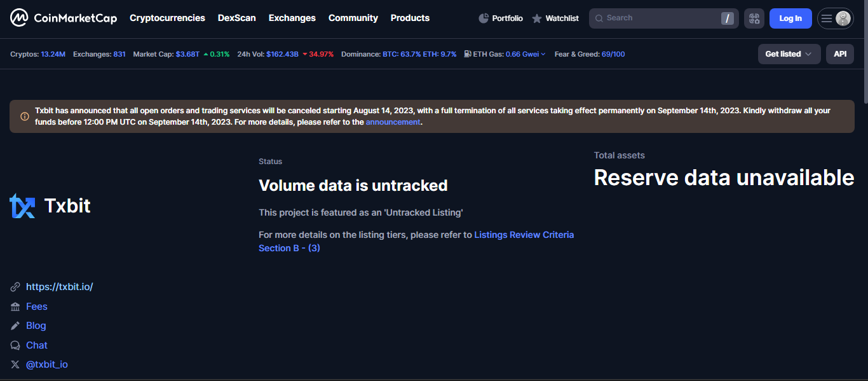The image size is (868, 381).
Task: Open the hamburger profile menu
Action: (x=827, y=18)
